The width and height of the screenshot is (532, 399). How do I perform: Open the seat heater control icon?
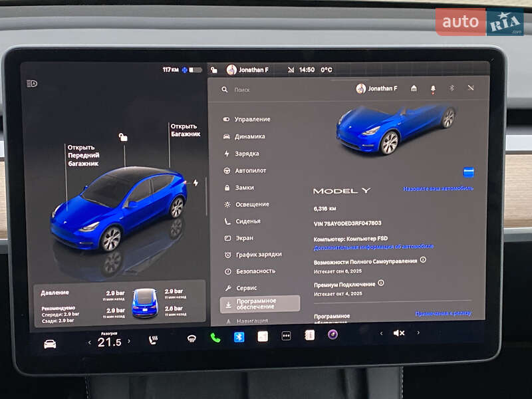(x=154, y=339)
